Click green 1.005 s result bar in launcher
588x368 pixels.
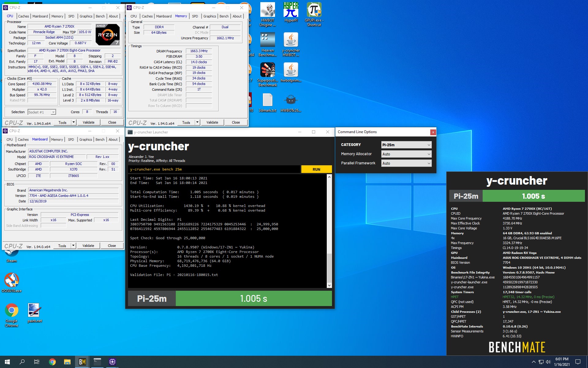(x=254, y=298)
